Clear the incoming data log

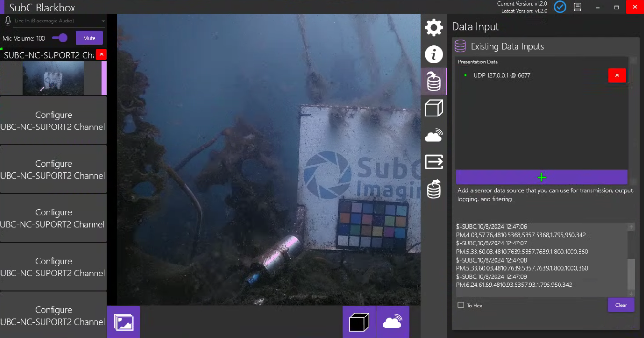[621, 305]
